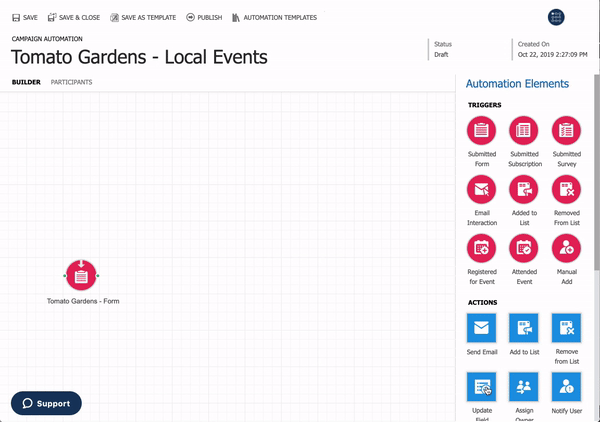The width and height of the screenshot is (600, 422).
Task: Choose Save As Template
Action: coord(143,18)
